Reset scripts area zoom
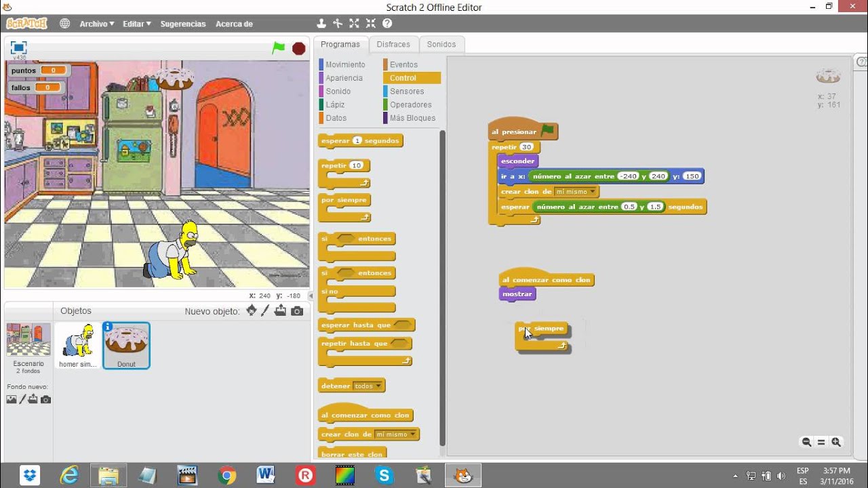The image size is (868, 488). 821,442
